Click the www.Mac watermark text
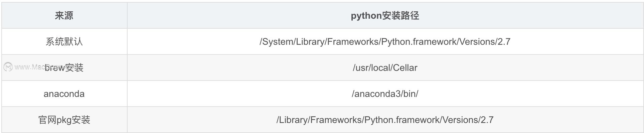Viewport: 644px width, 133px height. click(29, 67)
